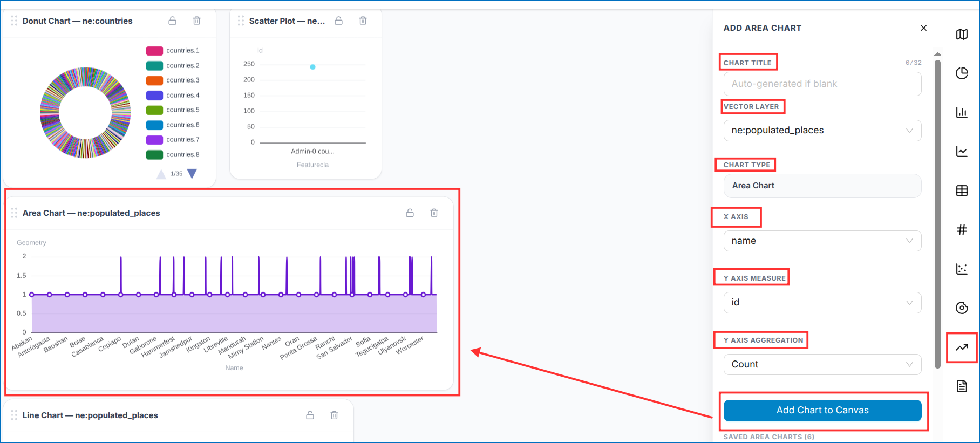Select the donut chart tool icon

(x=962, y=308)
